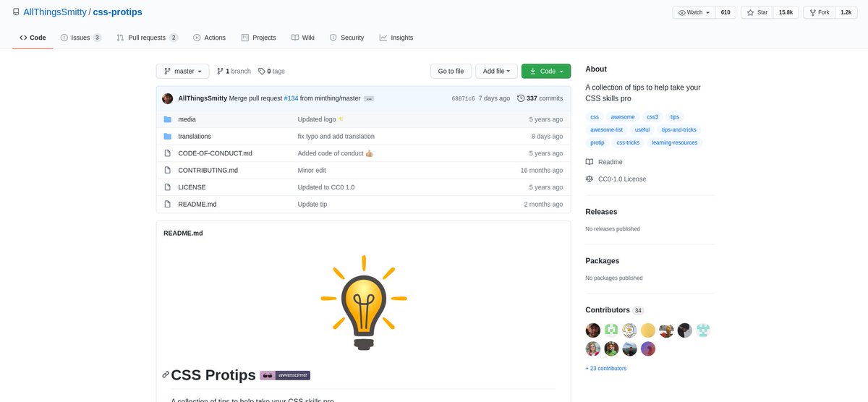Open 'Updated to CC0 1.0' commit

click(x=325, y=187)
